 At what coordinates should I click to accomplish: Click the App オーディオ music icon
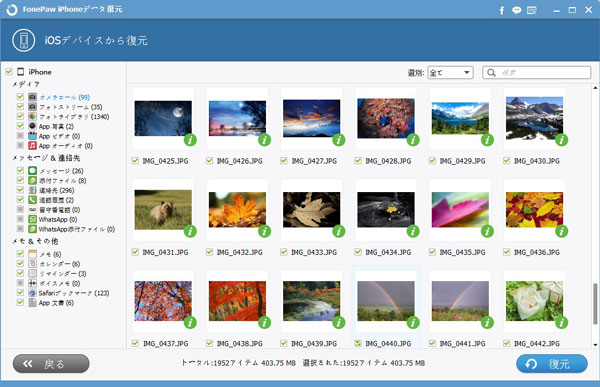33,145
